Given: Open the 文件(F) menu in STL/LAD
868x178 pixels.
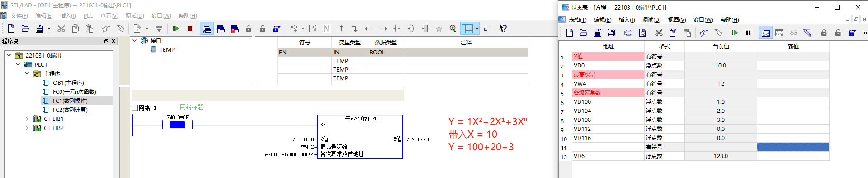Looking at the screenshot, I should click(19, 16).
